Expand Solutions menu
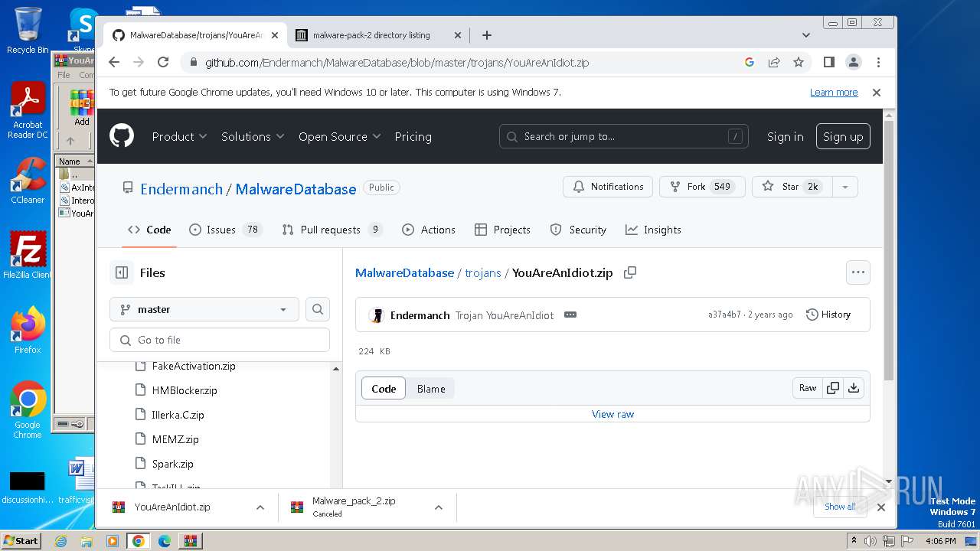This screenshot has width=980, height=551. 253,136
